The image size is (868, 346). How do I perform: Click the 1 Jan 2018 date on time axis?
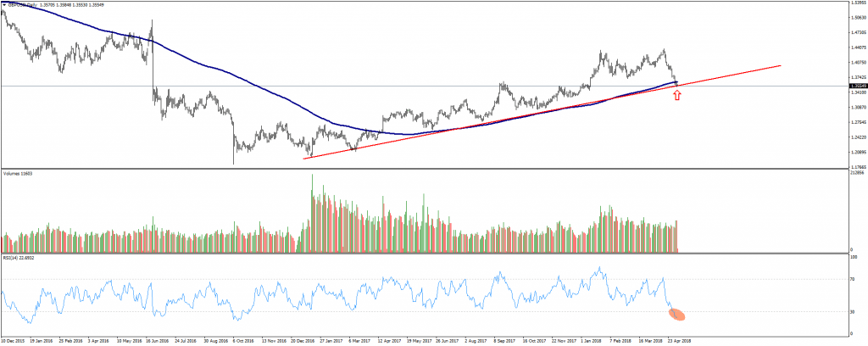[x=593, y=341]
